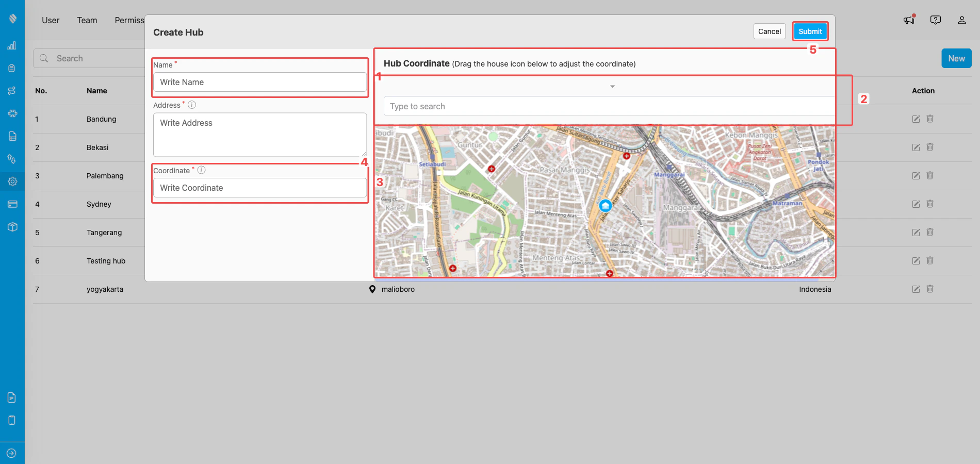Click the Address info icon
Screen dimensions: 980x464
(x=192, y=105)
